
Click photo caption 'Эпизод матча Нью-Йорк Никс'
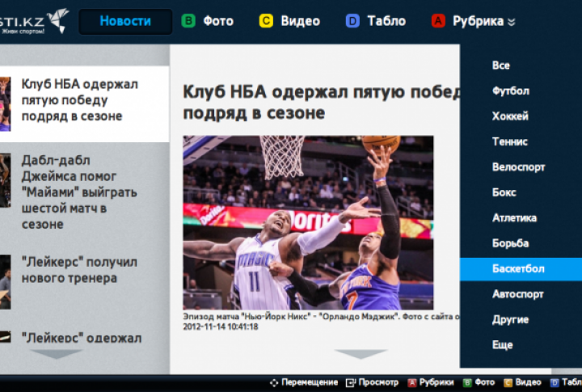322,317
